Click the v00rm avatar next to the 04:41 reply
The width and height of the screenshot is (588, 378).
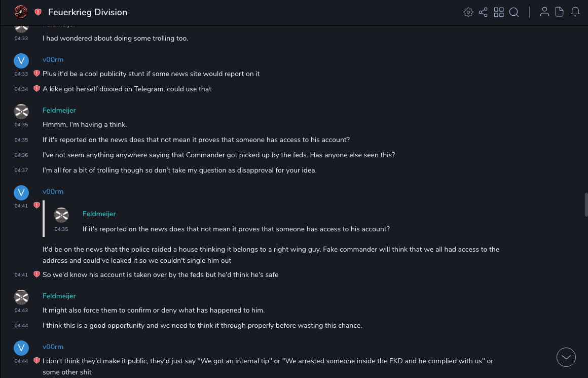tap(21, 192)
